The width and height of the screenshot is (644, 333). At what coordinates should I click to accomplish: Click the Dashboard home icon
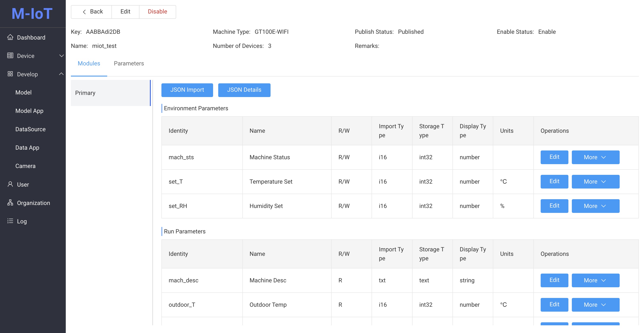(10, 37)
